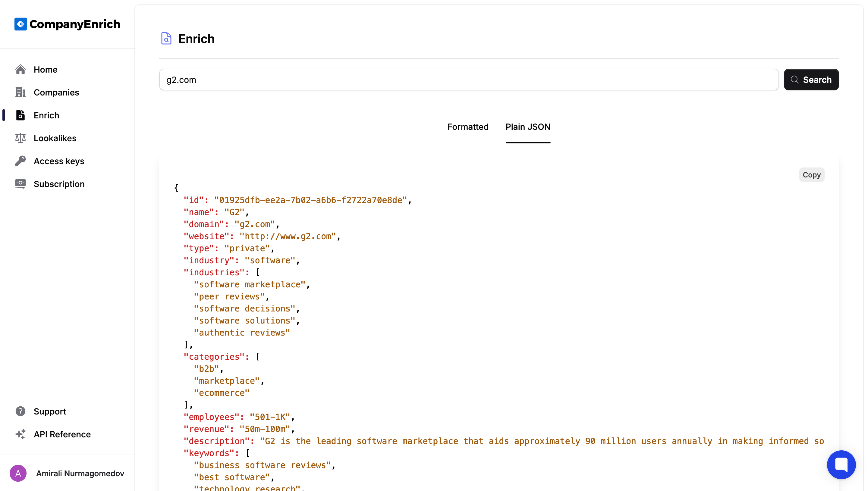Click the Search button
Viewport: 868px width, 491px height.
[811, 80]
